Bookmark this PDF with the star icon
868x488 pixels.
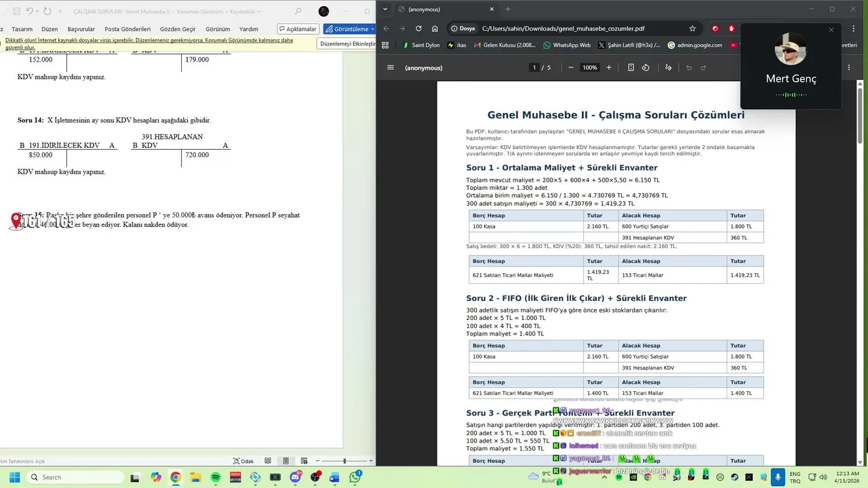(x=692, y=28)
